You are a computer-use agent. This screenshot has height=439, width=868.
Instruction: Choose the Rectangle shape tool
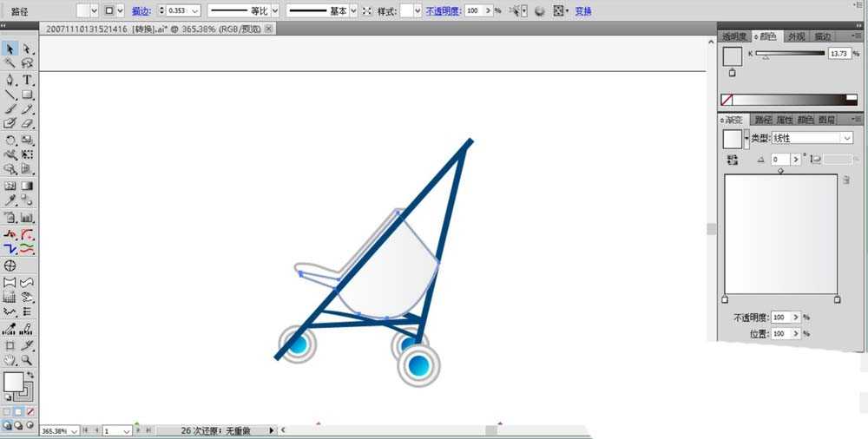(x=27, y=95)
